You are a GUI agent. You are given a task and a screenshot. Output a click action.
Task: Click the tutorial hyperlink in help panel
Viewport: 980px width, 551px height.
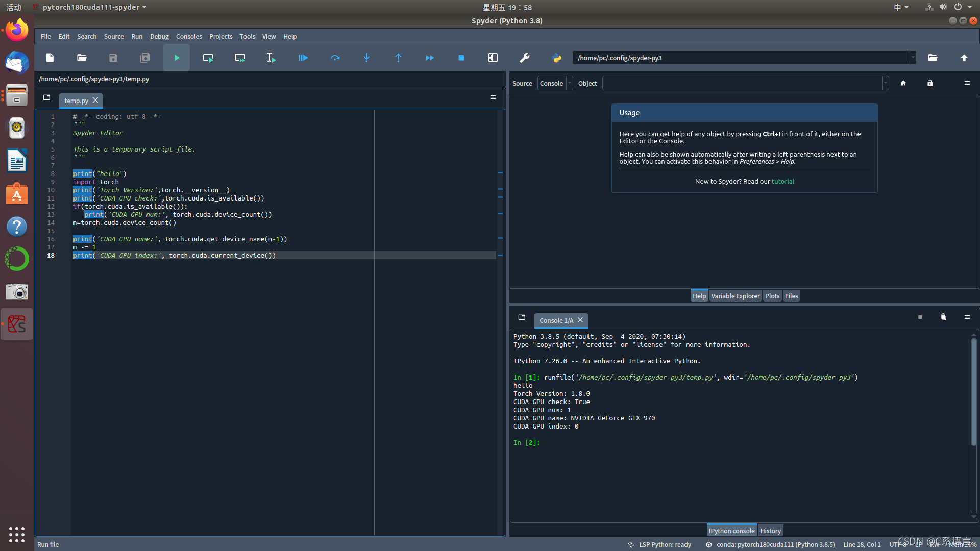click(x=783, y=181)
